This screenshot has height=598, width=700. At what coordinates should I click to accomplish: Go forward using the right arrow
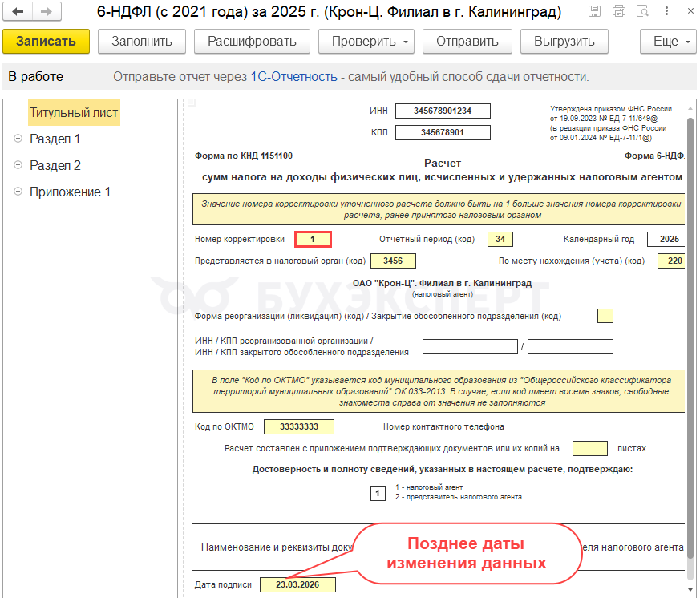[x=47, y=11]
